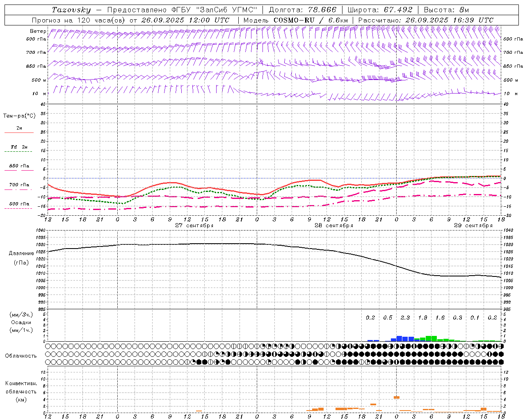Click the red 2м temperature legend line
Screen dimensions: 525x420
19,132
